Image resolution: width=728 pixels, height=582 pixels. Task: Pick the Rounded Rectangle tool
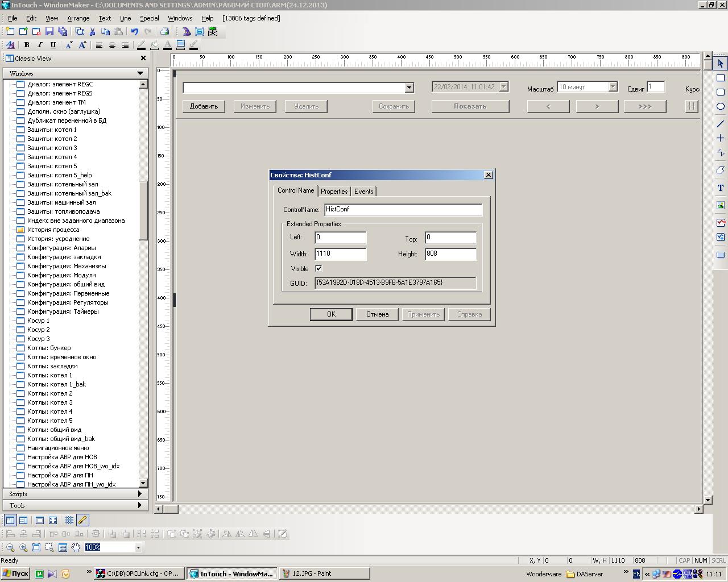(x=720, y=92)
